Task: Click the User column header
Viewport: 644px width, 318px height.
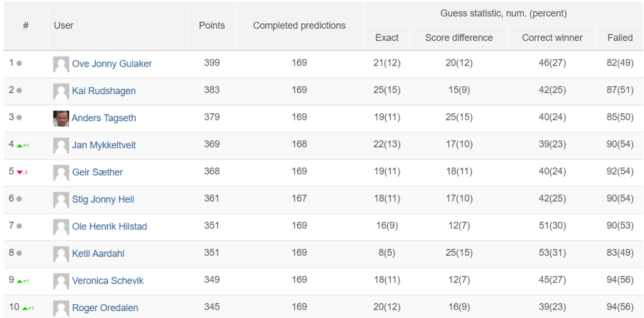Action: pos(64,26)
